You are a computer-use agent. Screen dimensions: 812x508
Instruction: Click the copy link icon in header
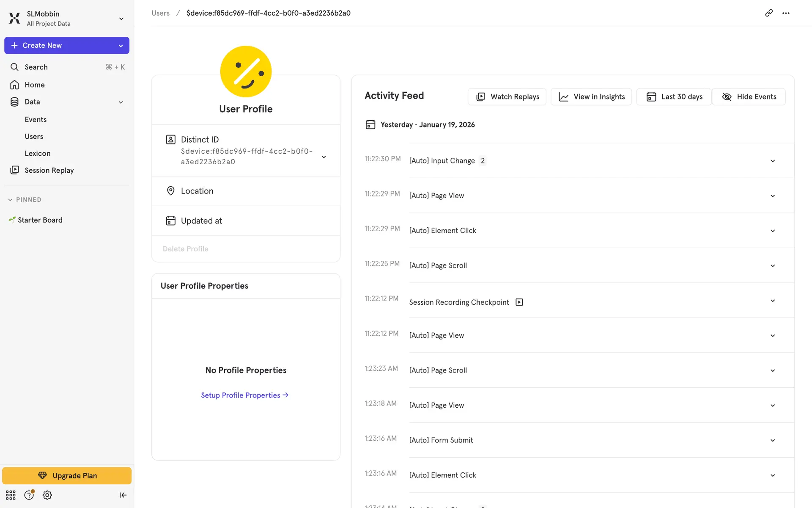coord(769,13)
